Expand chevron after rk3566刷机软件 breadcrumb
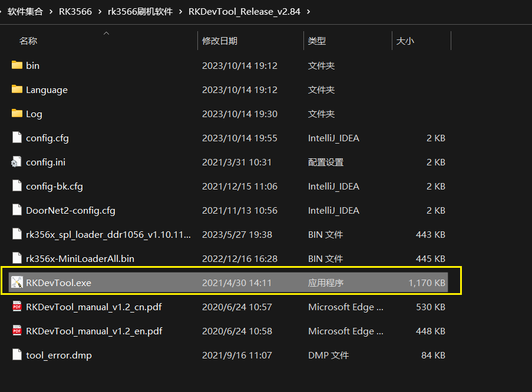The image size is (532, 392). [180, 12]
